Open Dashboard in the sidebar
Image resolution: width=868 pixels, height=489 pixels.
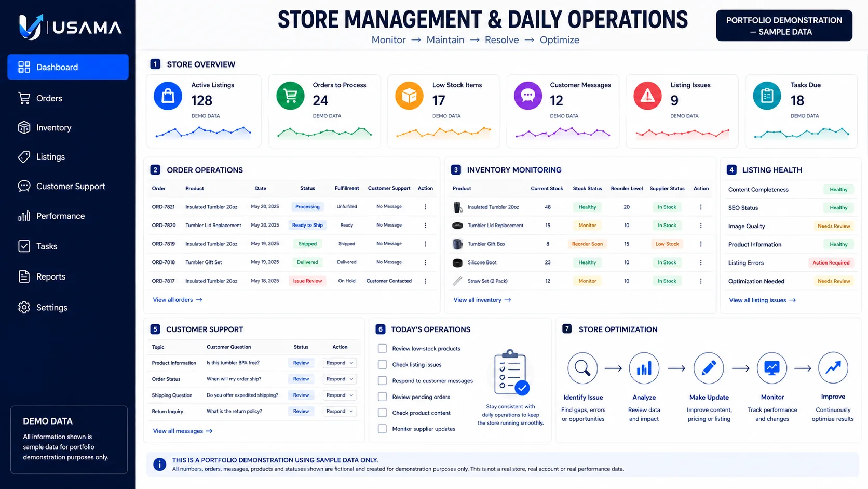[x=68, y=67]
